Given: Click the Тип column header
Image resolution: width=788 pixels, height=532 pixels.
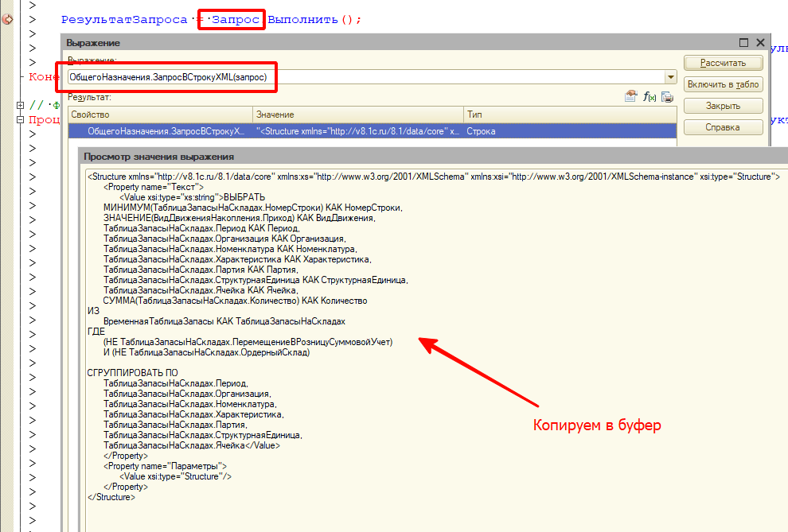Looking at the screenshot, I should coord(570,115).
